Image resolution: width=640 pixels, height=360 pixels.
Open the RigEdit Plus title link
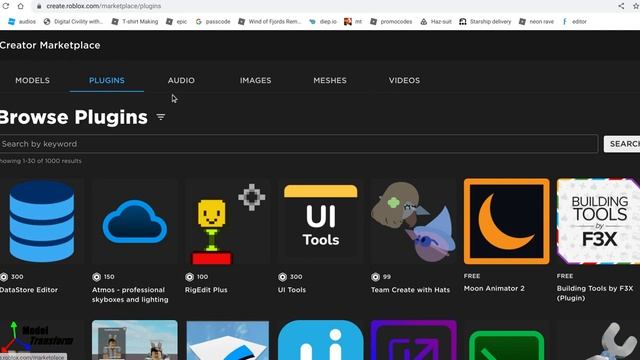206,290
